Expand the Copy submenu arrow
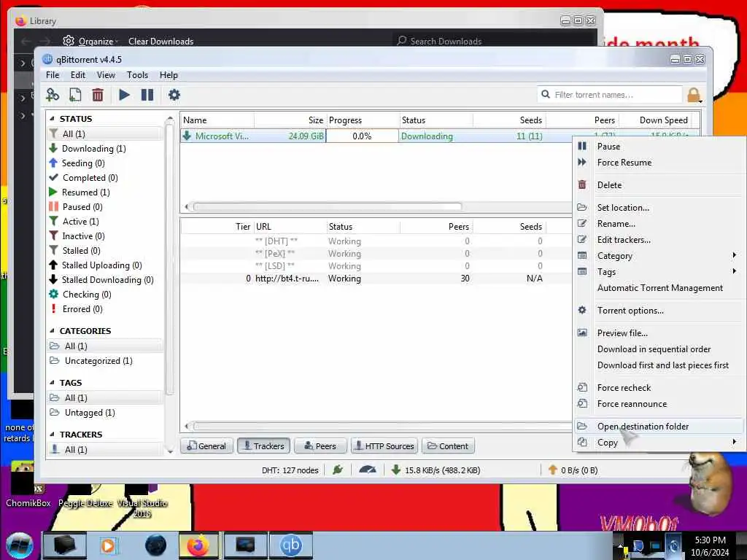The image size is (747, 560). point(734,442)
